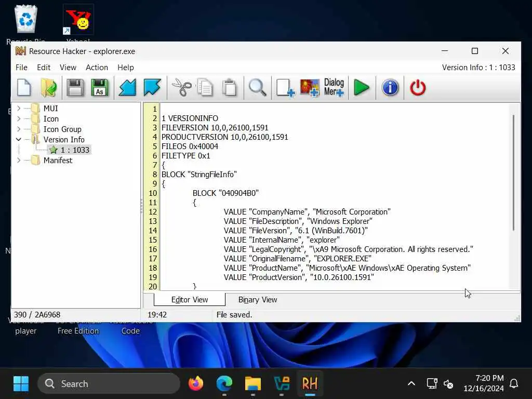Screen dimensions: 532x399
Task: Switch to the Editor View tab
Action: pos(189,300)
